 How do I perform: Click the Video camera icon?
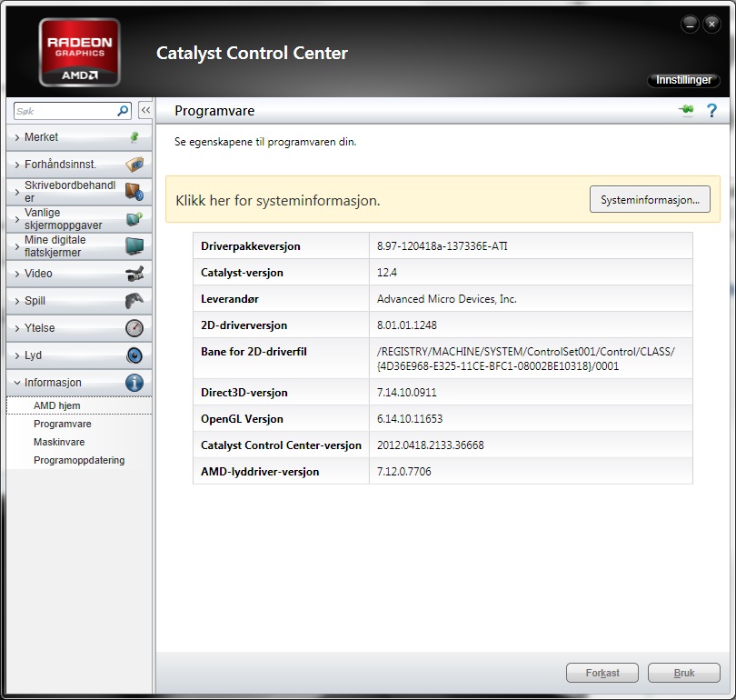tap(134, 274)
